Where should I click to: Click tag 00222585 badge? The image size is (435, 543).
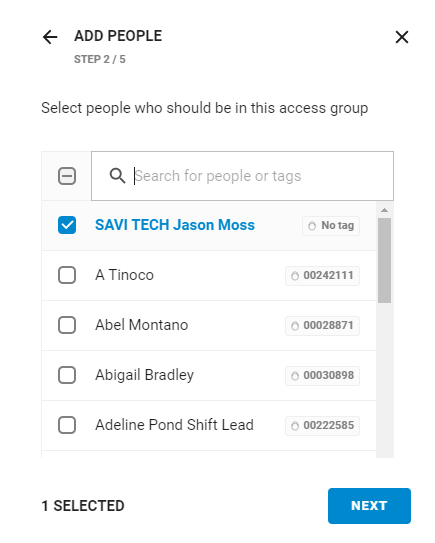(x=322, y=425)
